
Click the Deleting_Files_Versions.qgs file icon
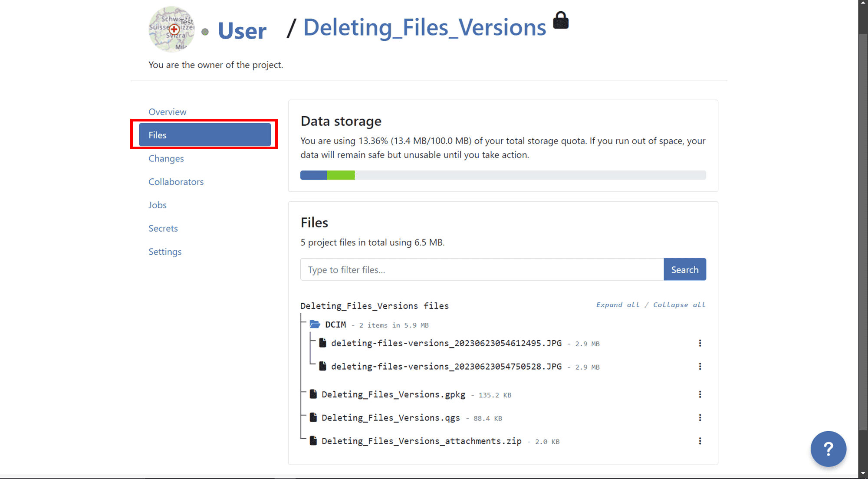(x=313, y=418)
